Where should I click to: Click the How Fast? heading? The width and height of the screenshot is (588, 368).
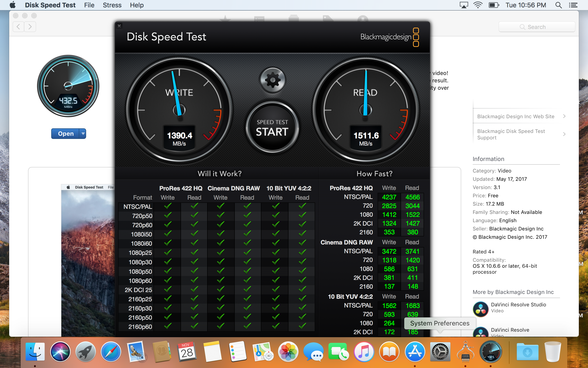(x=374, y=173)
